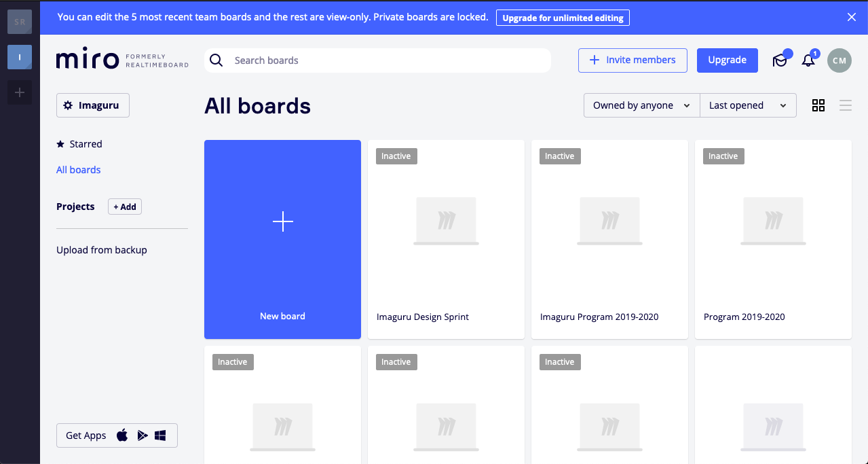The height and width of the screenshot is (464, 868).
Task: Open Imaguru Program 2019-2020 board thumbnail
Action: coord(609,221)
